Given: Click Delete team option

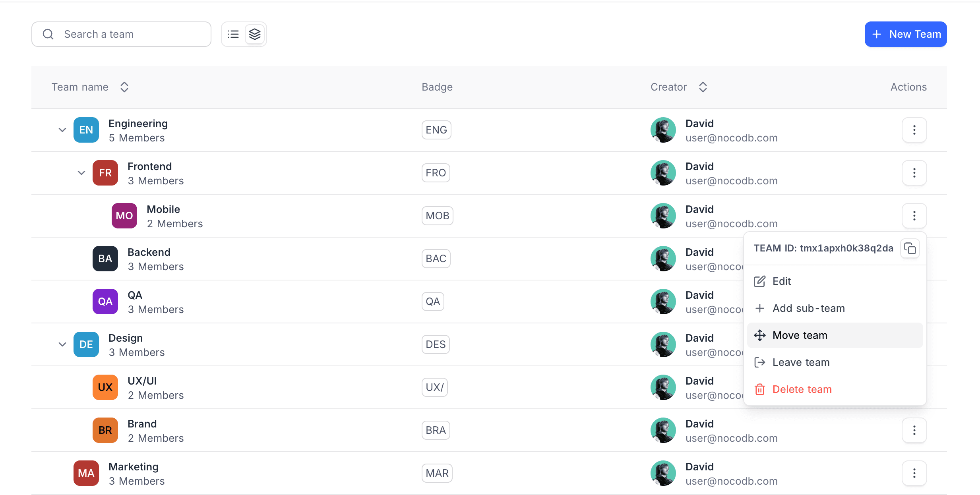Looking at the screenshot, I should click(802, 389).
